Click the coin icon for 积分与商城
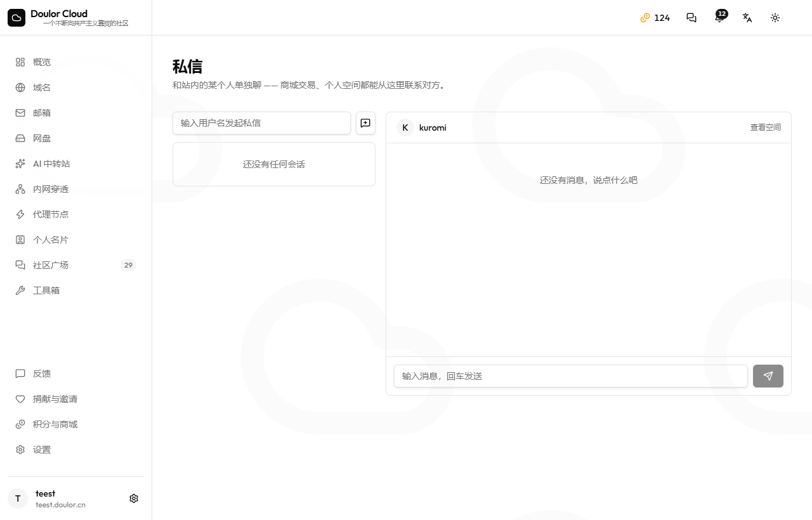This screenshot has width=812, height=520. pyautogui.click(x=20, y=424)
